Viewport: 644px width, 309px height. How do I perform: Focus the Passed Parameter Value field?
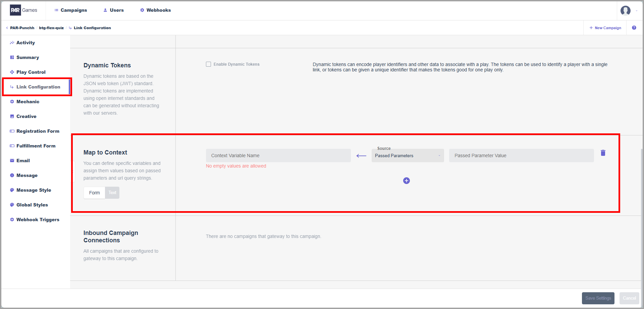(522, 156)
